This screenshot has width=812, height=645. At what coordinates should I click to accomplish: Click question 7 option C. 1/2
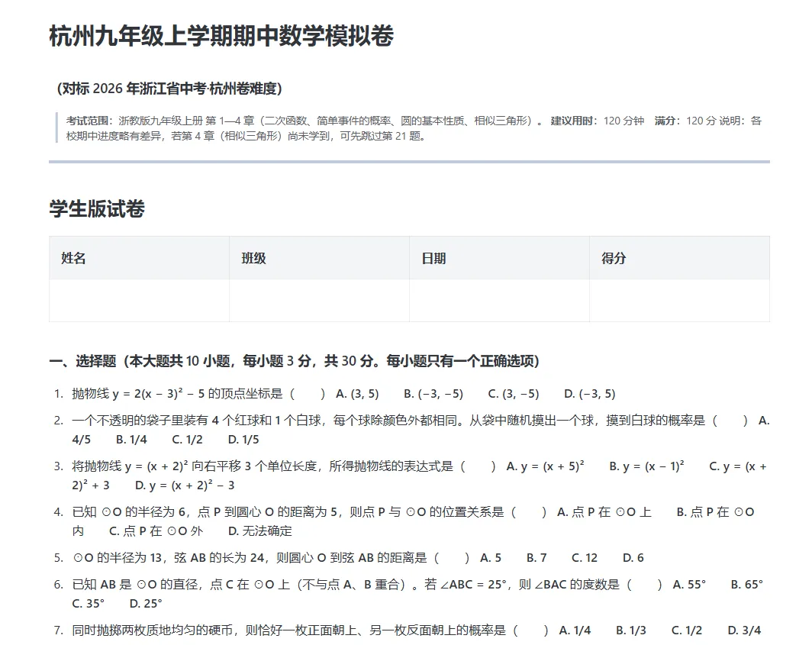(687, 630)
